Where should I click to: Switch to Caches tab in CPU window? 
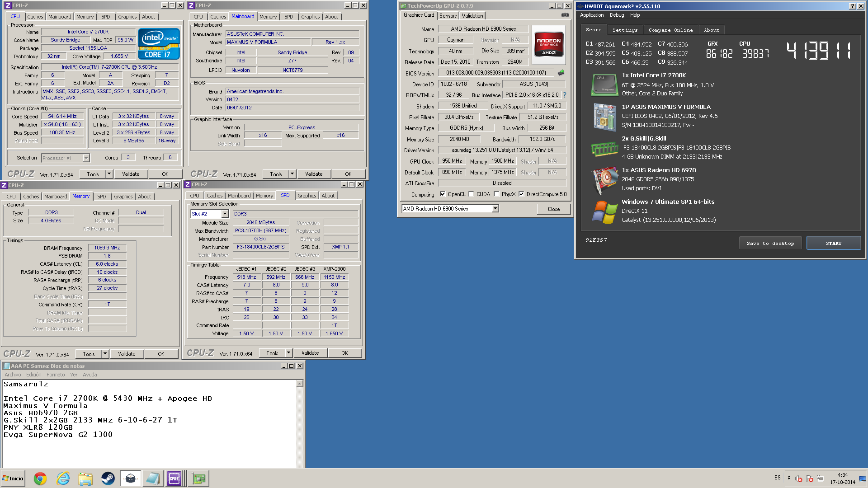click(x=35, y=17)
